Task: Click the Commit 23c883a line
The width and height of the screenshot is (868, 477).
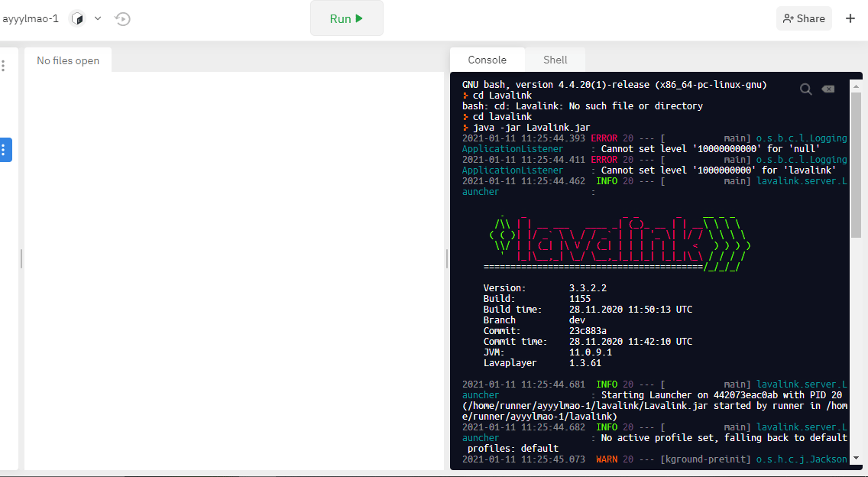Action: tap(546, 331)
